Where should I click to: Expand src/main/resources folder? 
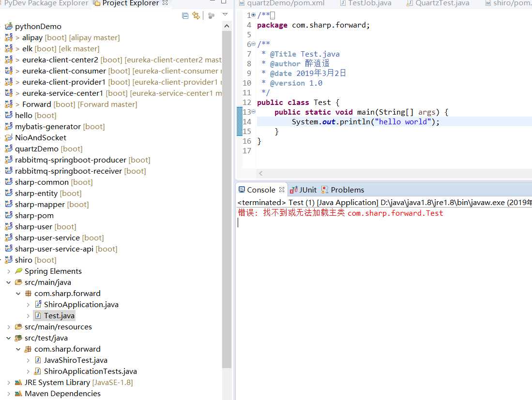tap(9, 327)
